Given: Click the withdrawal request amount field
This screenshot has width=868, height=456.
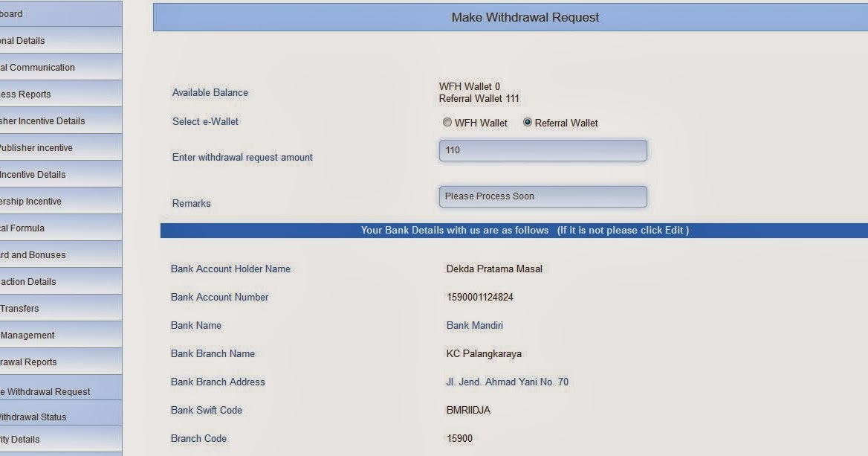Looking at the screenshot, I should coord(542,150).
